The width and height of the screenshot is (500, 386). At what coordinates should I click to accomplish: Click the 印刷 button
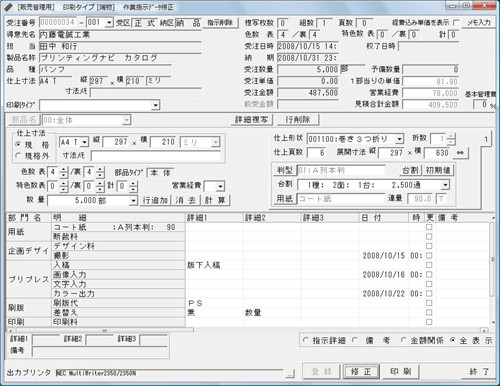[400, 371]
